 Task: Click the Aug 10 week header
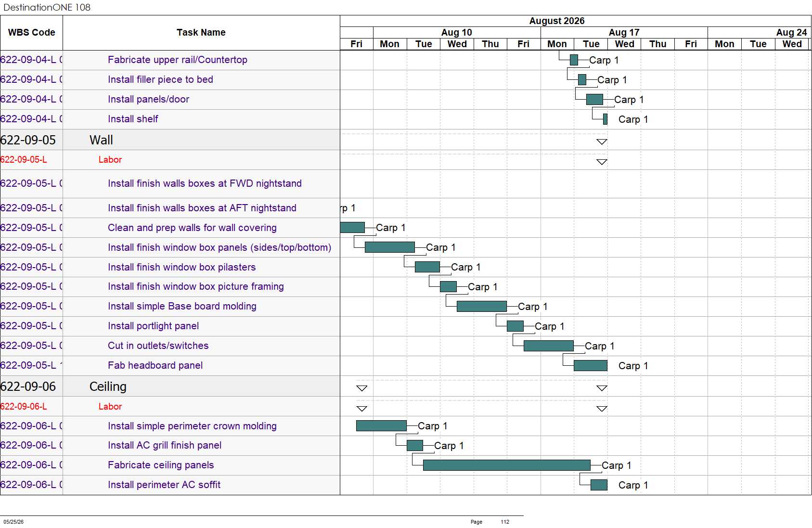457,32
